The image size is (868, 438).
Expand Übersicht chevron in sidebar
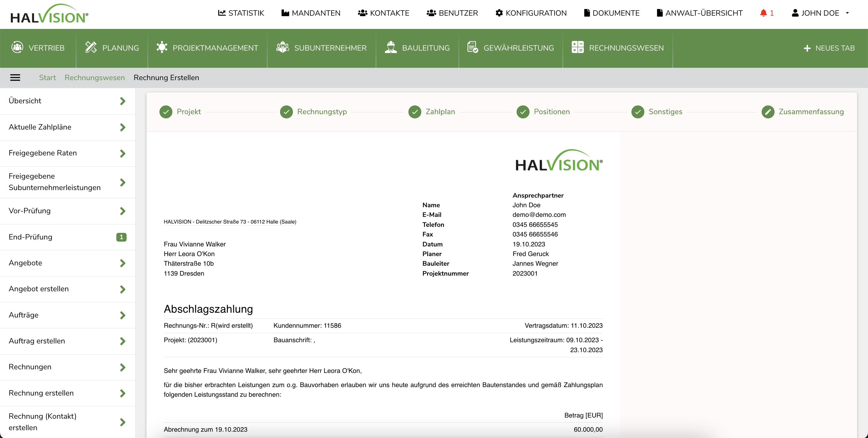(x=123, y=101)
